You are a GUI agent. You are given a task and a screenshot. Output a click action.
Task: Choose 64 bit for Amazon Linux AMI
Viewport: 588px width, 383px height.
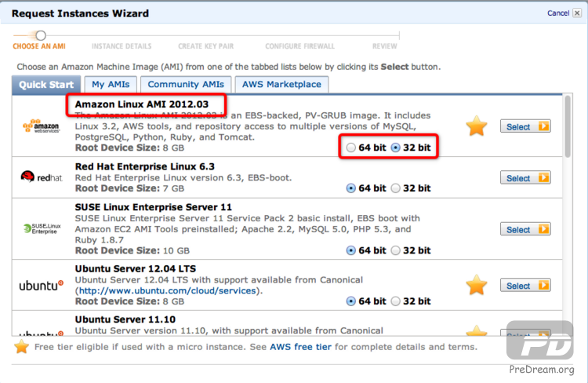[x=350, y=148]
